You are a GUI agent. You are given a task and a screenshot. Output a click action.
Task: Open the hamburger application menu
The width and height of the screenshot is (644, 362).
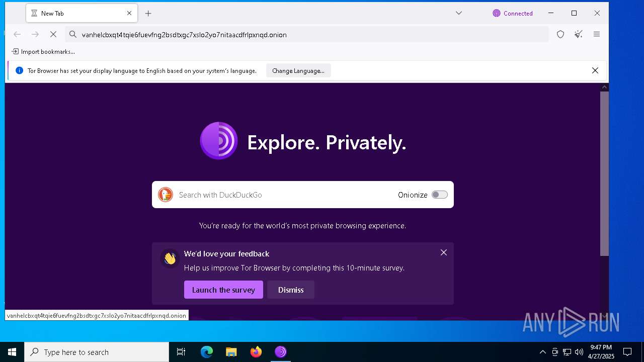click(x=597, y=34)
